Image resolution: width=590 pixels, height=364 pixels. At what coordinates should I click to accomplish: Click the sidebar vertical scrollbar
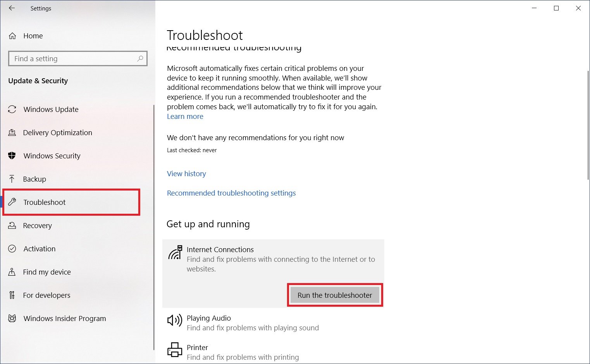[x=154, y=227]
